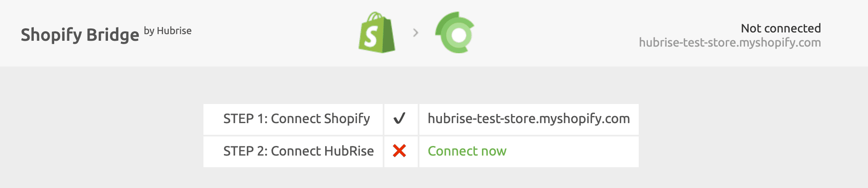
Task: Click the Shopify shopping bag logo
Action: 377,33
